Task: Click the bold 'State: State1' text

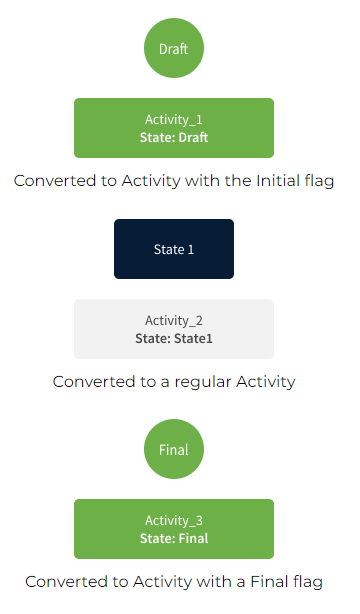Action: (x=174, y=338)
